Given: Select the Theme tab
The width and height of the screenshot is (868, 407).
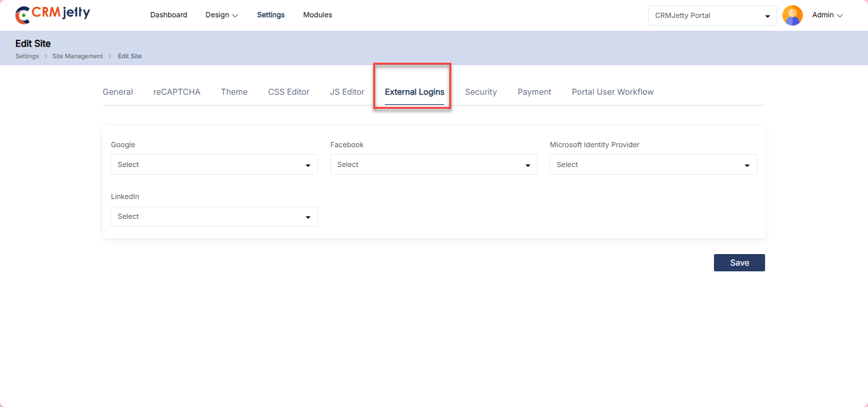Looking at the screenshot, I should pos(234,92).
